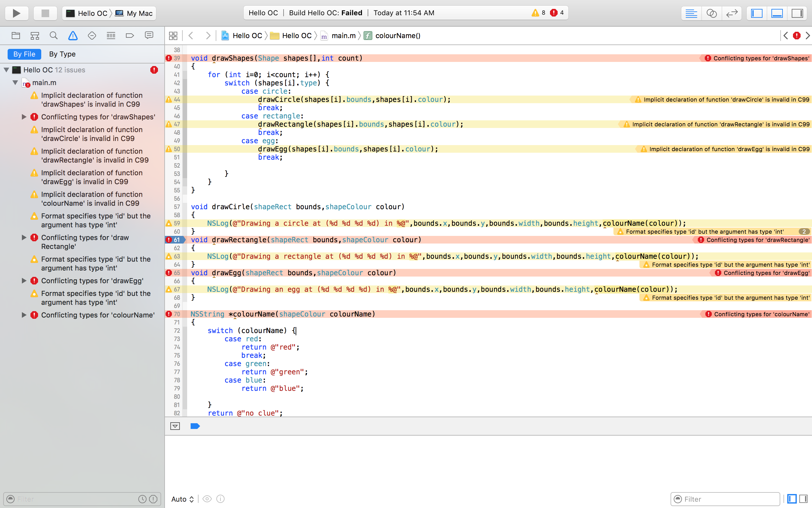Open the related items grid menu

pyautogui.click(x=173, y=36)
